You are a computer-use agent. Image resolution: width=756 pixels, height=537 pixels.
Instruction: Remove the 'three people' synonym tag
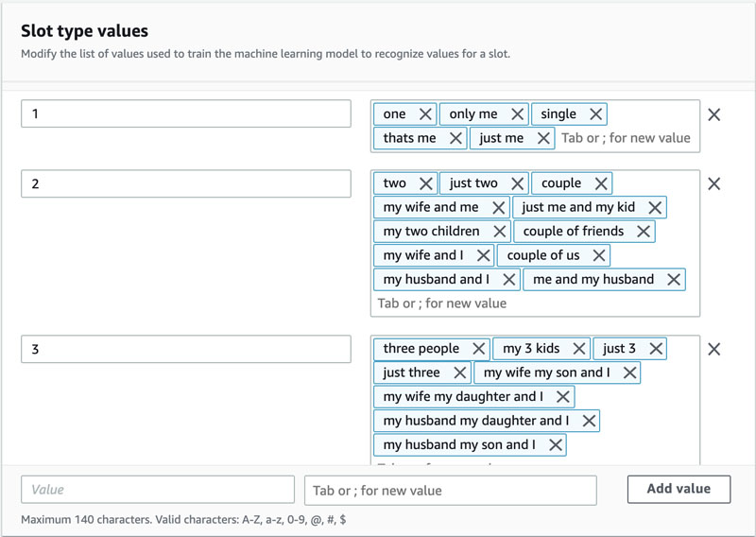click(479, 349)
